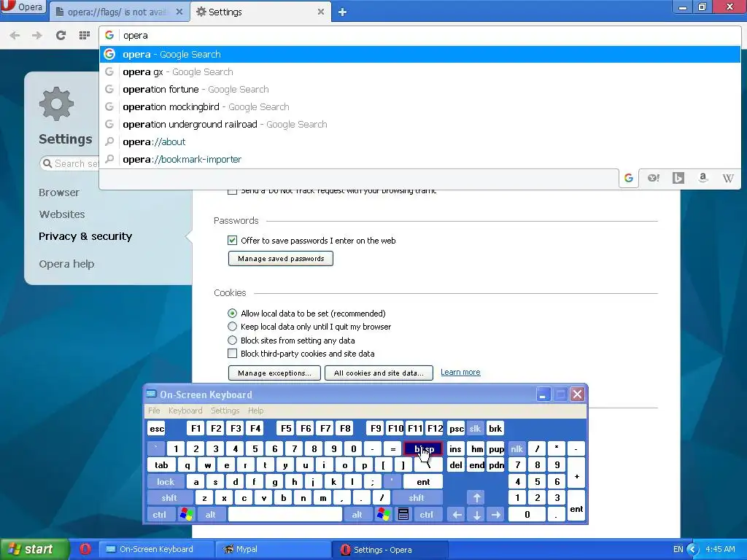The image size is (747, 560).
Task: Select Allow local data to be set
Action: (x=232, y=314)
